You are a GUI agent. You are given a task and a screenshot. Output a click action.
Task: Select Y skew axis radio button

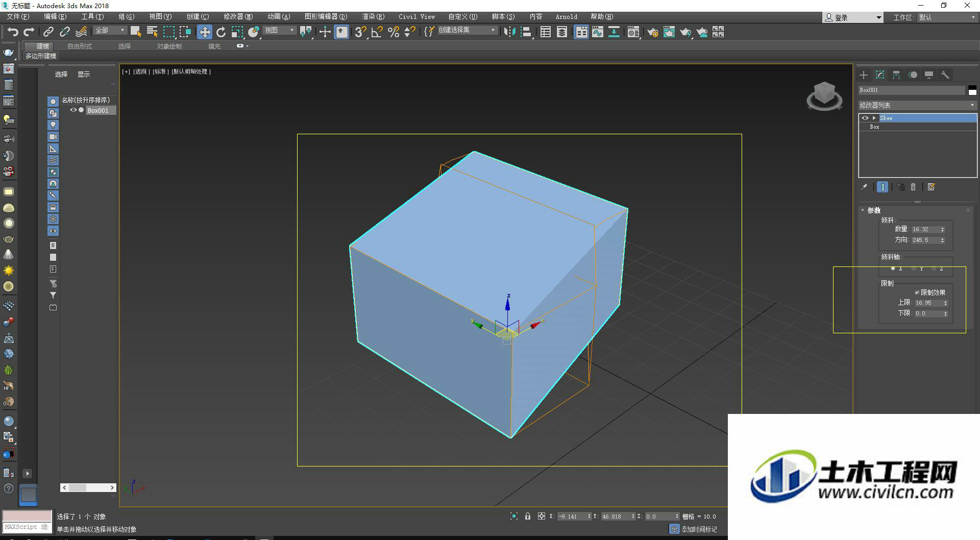pyautogui.click(x=914, y=268)
